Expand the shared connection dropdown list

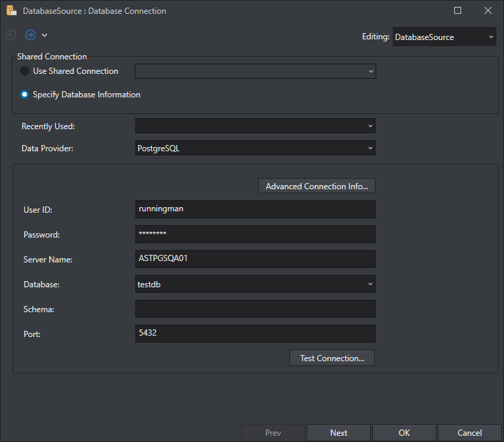255,71
